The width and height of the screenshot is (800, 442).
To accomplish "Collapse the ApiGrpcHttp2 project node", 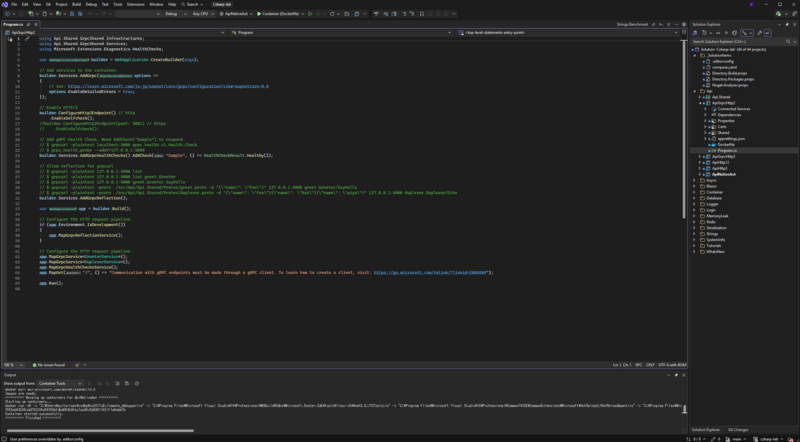I will [700, 103].
